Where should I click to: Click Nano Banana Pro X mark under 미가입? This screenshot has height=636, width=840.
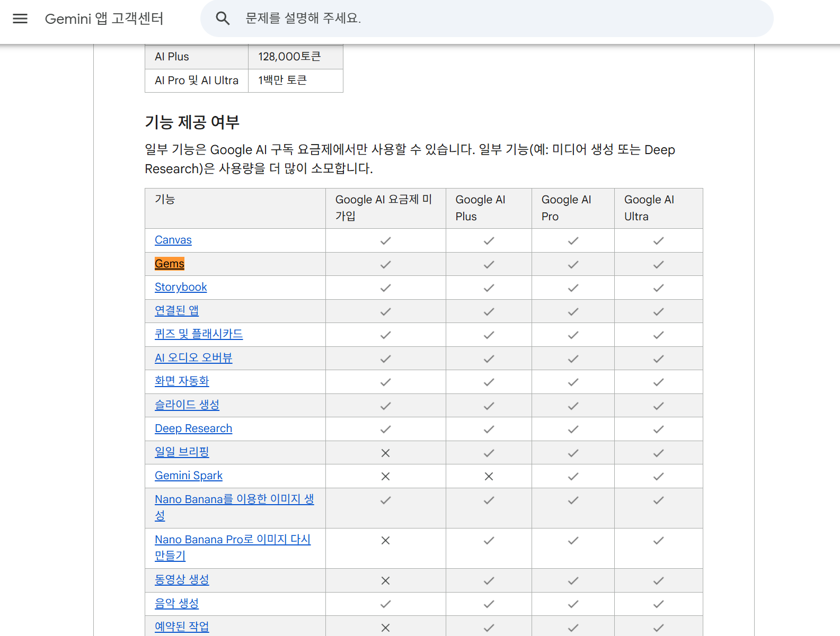click(x=386, y=541)
